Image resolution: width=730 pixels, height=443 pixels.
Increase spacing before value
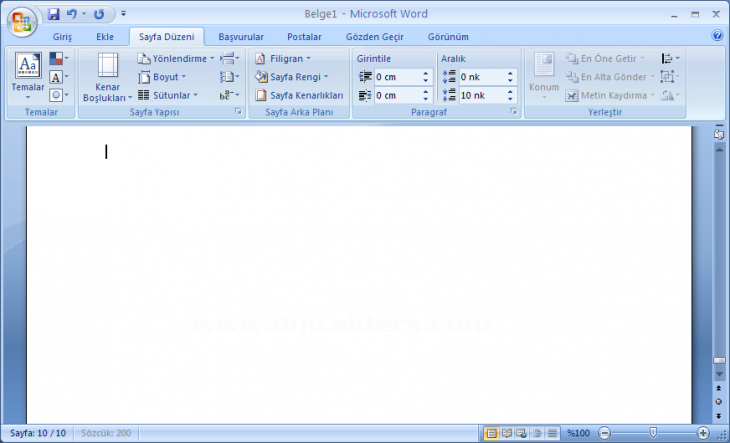click(x=510, y=74)
